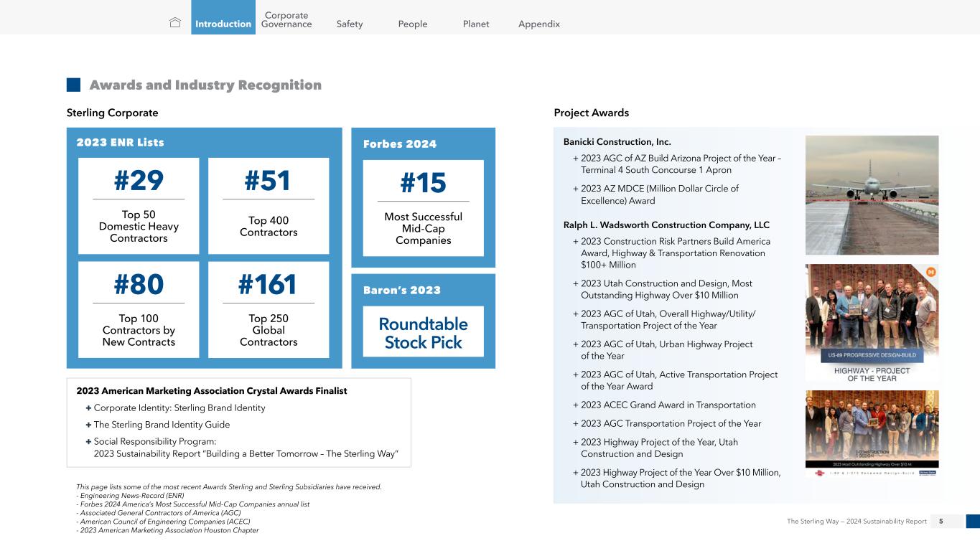Click the #80 Top 100 Contractors card
This screenshot has height=551, width=980.
pos(139,309)
